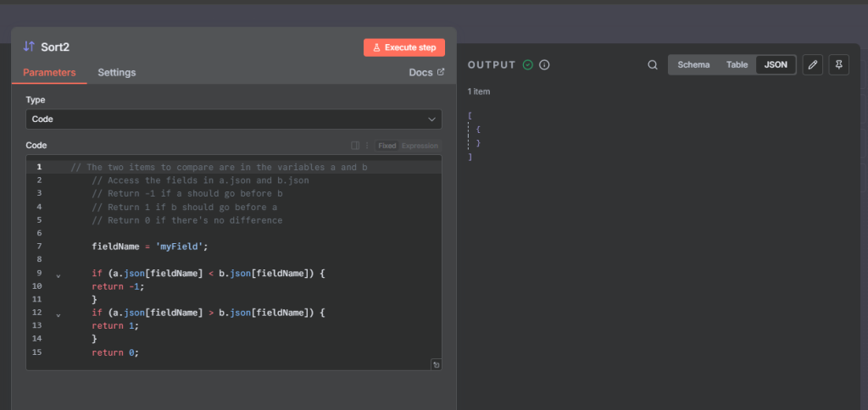The image size is (868, 410).
Task: Click the pencil edit output icon
Action: (x=812, y=65)
